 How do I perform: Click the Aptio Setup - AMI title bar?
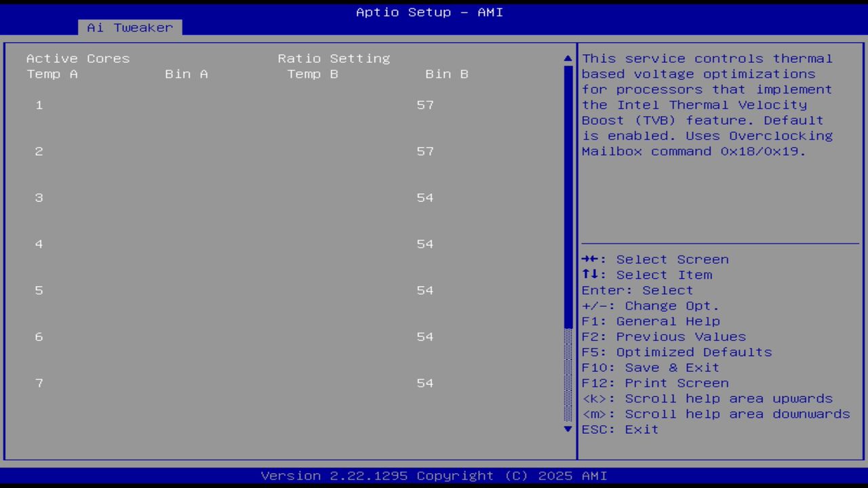(x=429, y=12)
